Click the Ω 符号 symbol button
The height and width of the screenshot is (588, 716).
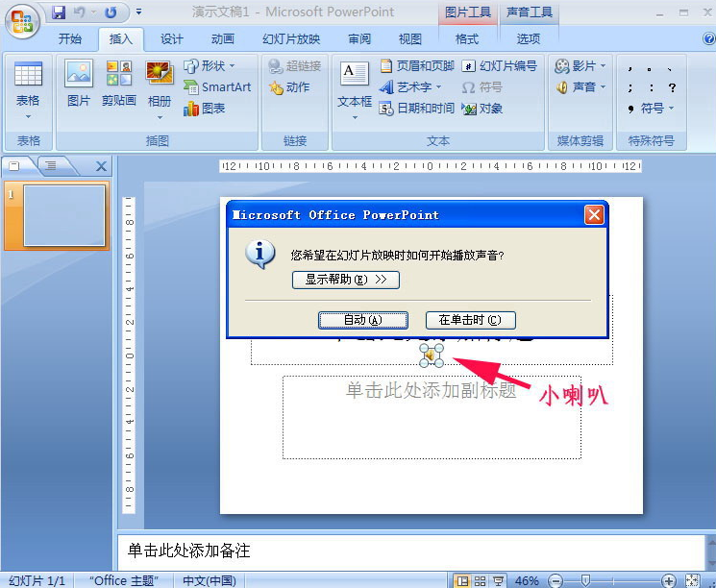tap(481, 87)
